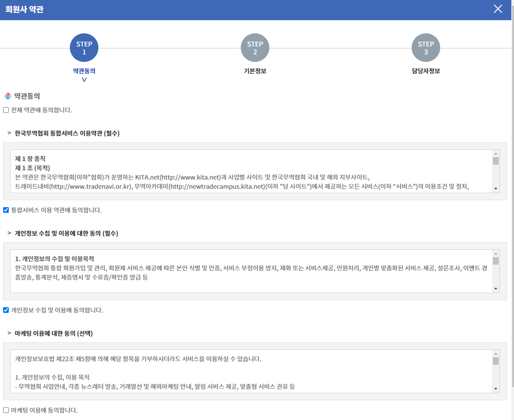Click 개인정보 수집 및 이용에 대한 동의 heading
The width and height of the screenshot is (514, 420).
pyautogui.click(x=66, y=233)
